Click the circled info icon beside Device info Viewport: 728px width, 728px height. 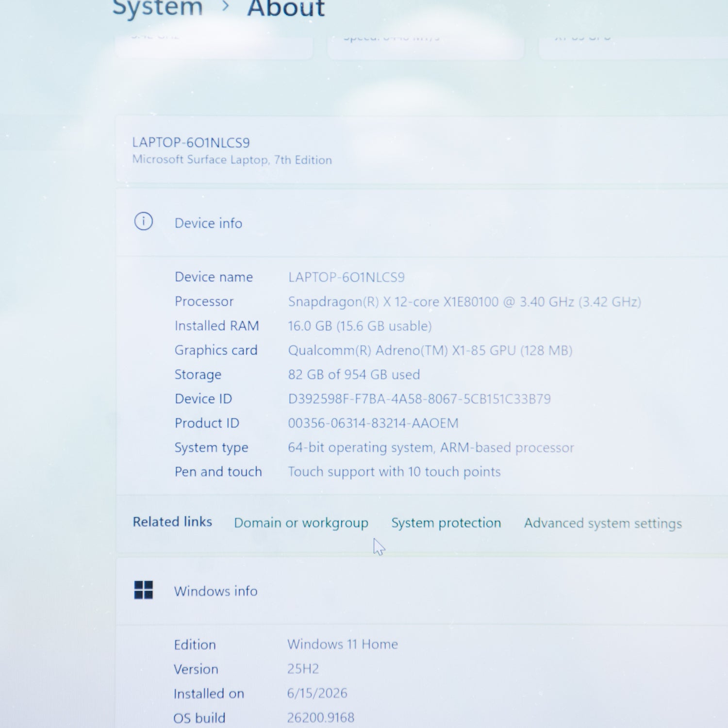[x=143, y=221]
